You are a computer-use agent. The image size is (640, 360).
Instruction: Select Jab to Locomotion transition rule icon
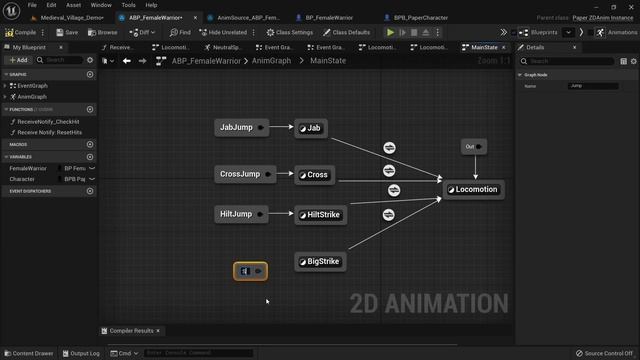pos(389,148)
